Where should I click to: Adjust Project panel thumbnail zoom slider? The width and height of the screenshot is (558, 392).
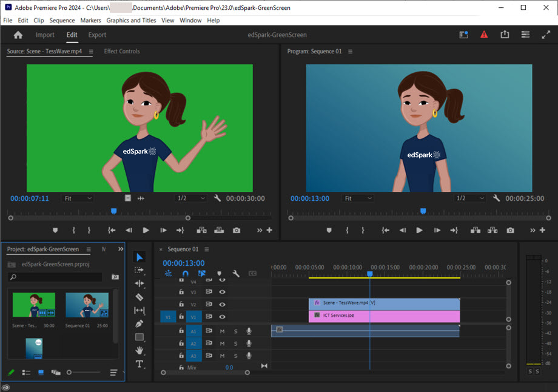pos(69,373)
